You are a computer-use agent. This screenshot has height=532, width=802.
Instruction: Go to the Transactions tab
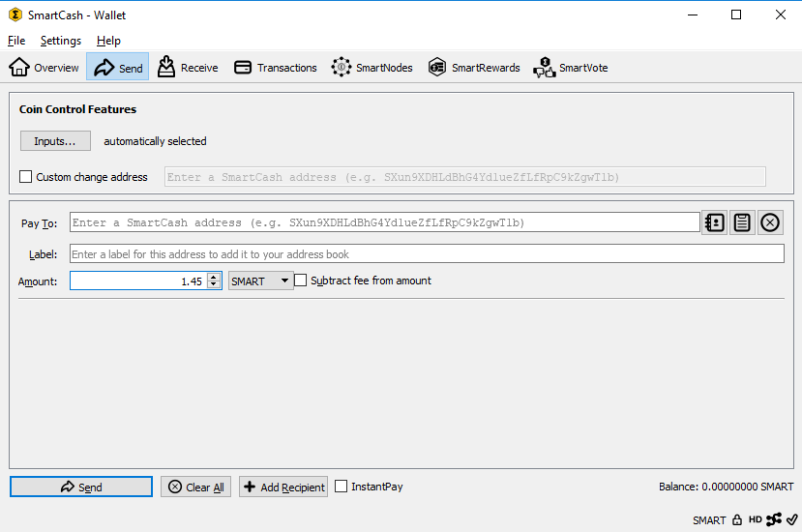(x=275, y=68)
